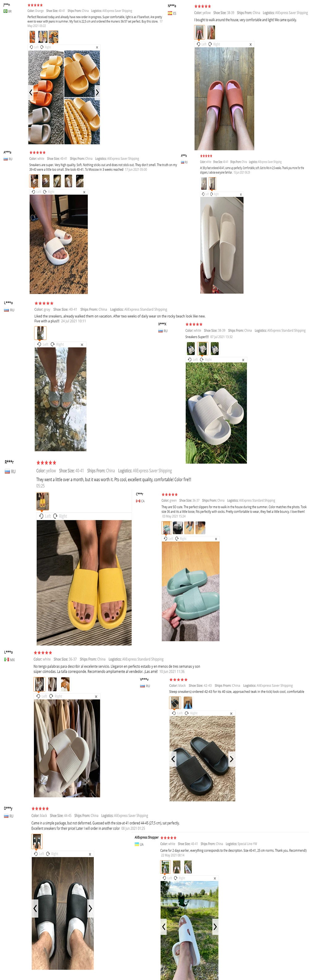Screen dimensions: 309x980
Task: Select the black slipper thumbnail in C***r's review
Action: click(x=178, y=528)
